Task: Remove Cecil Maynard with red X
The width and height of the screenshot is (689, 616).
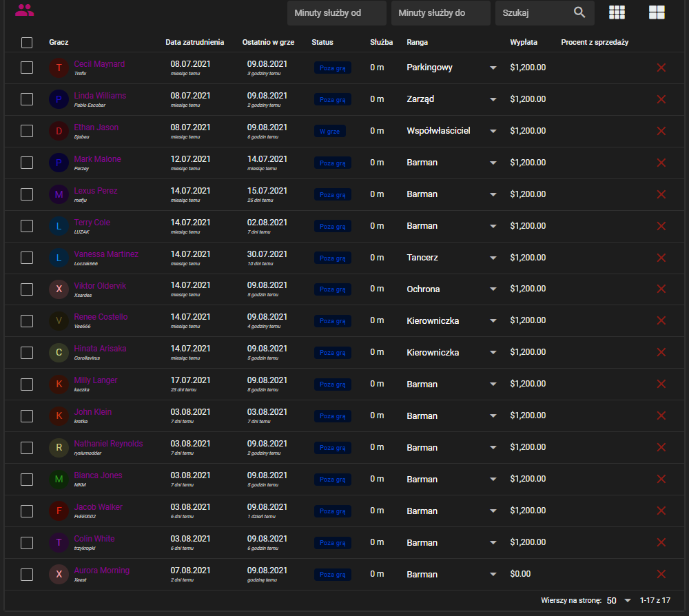Action: 661,68
